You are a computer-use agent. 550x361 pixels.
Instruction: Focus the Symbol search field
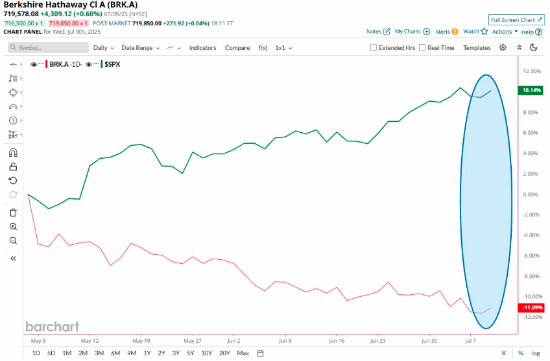click(x=48, y=47)
